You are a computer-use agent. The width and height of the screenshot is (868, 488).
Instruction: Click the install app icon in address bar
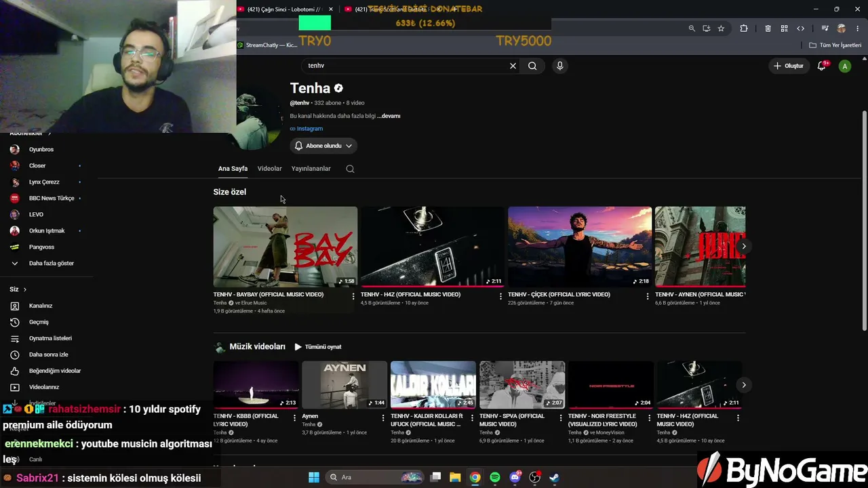click(x=706, y=28)
